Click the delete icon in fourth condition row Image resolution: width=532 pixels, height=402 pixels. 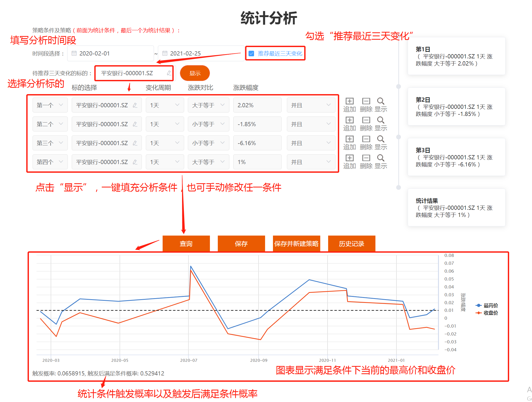[366, 158]
